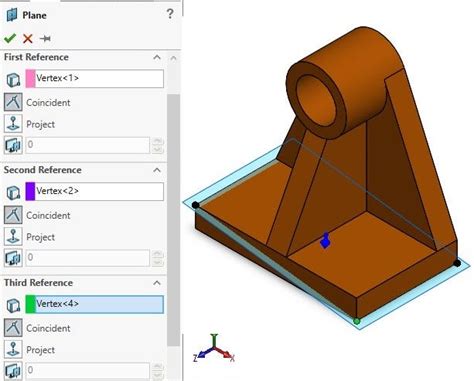Accept the plane with the green checkmark
This screenshot has width=474, height=381.
tap(10, 38)
